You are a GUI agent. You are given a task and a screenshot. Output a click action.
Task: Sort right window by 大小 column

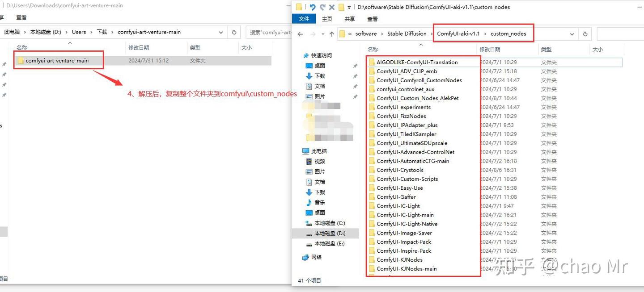click(597, 50)
